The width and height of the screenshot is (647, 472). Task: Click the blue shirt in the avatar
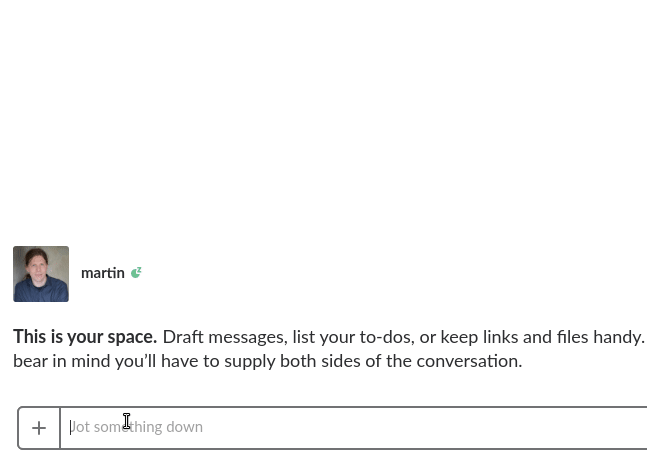coord(41,291)
